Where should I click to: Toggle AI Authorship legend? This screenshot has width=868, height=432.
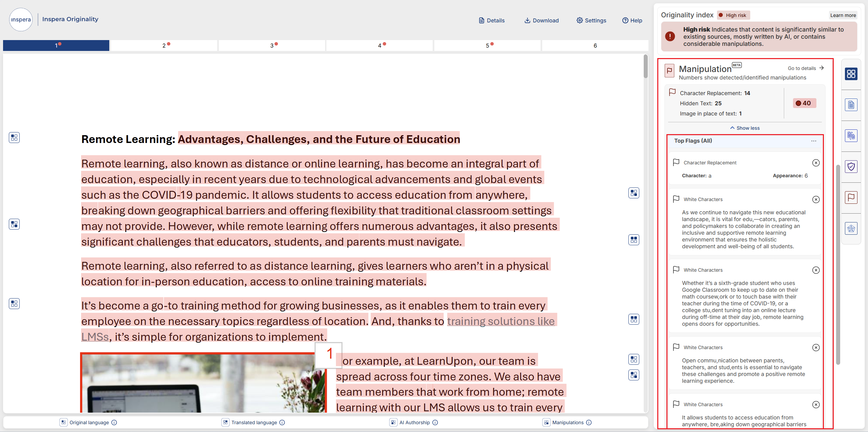pyautogui.click(x=393, y=422)
